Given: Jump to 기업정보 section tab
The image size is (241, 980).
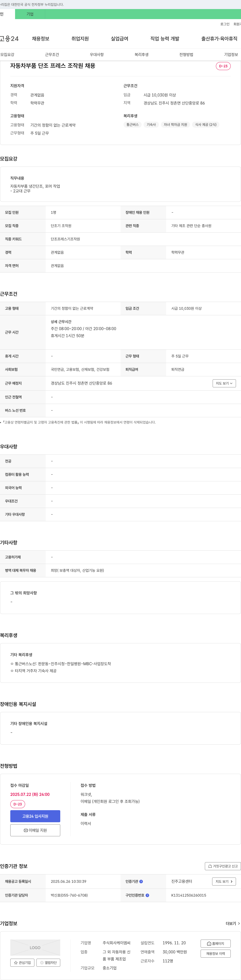Looking at the screenshot, I should coord(231,55).
